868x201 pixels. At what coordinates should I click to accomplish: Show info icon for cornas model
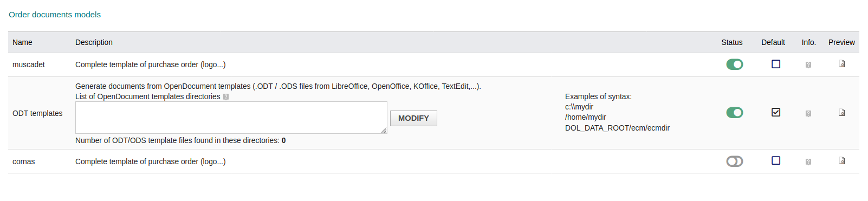click(x=808, y=162)
